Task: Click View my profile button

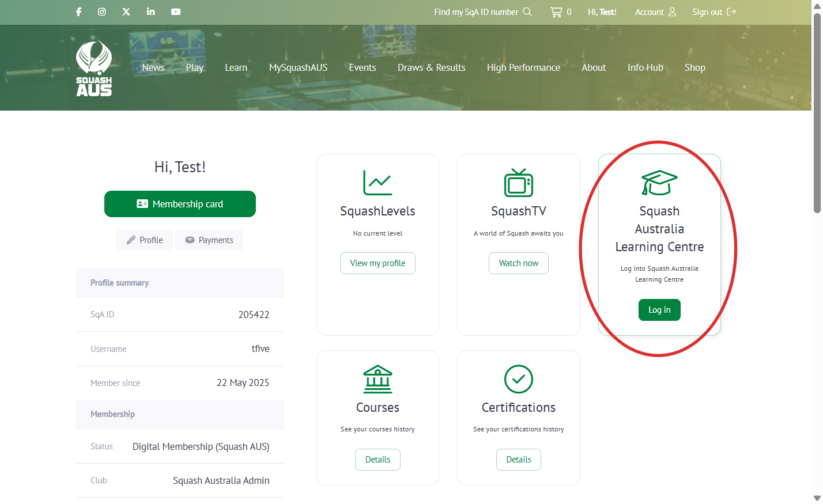Action: point(377,263)
